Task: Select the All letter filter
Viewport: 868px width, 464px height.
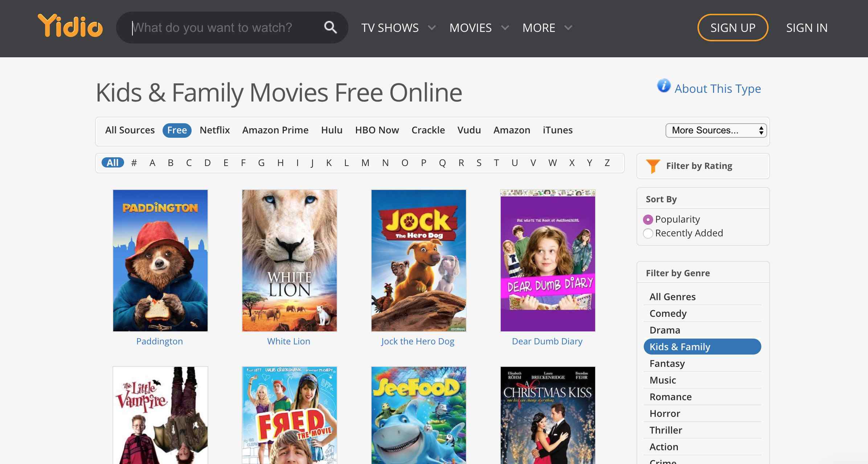Action: click(112, 163)
